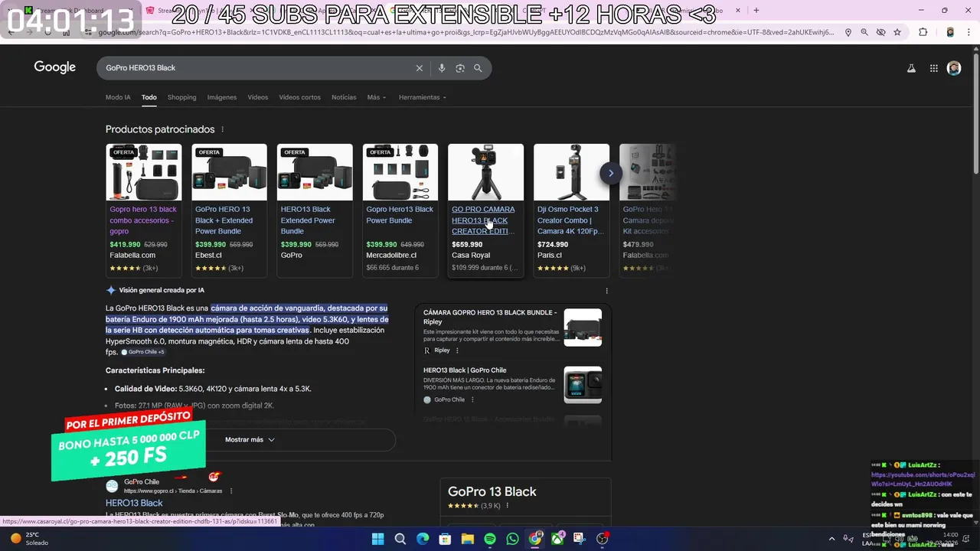
Task: Open Dji Osmo Pocket 3 Creator Combo listing
Action: point(570,220)
